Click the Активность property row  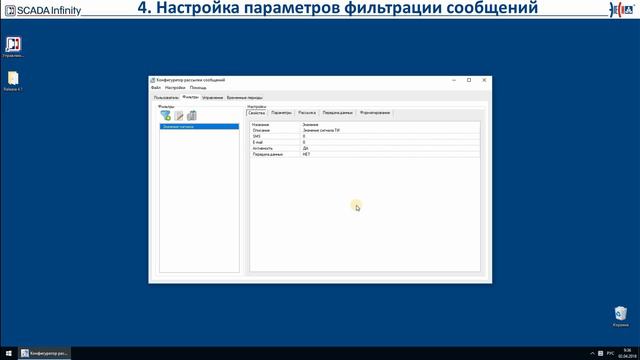(365, 148)
